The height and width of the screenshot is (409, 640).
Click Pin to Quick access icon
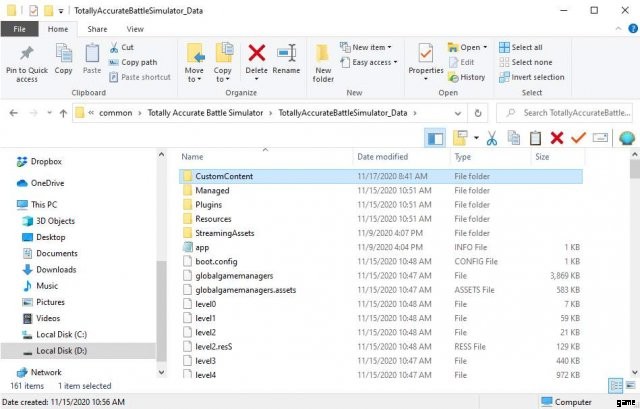(27, 58)
